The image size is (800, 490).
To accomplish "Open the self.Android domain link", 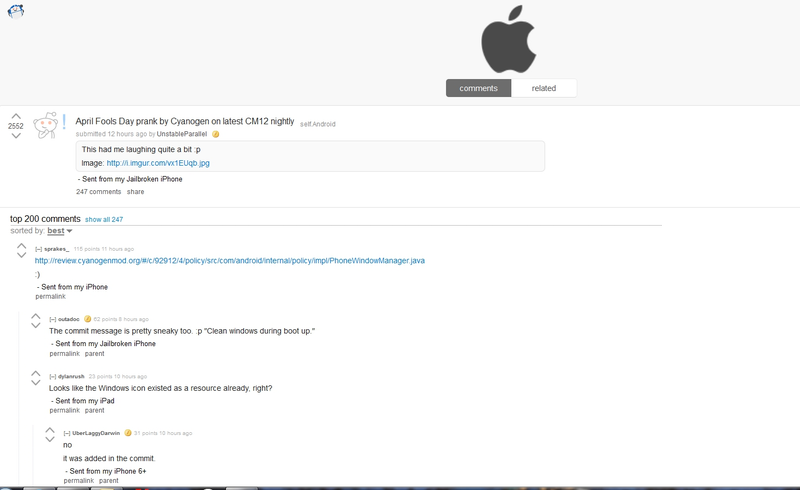I will coord(317,124).
